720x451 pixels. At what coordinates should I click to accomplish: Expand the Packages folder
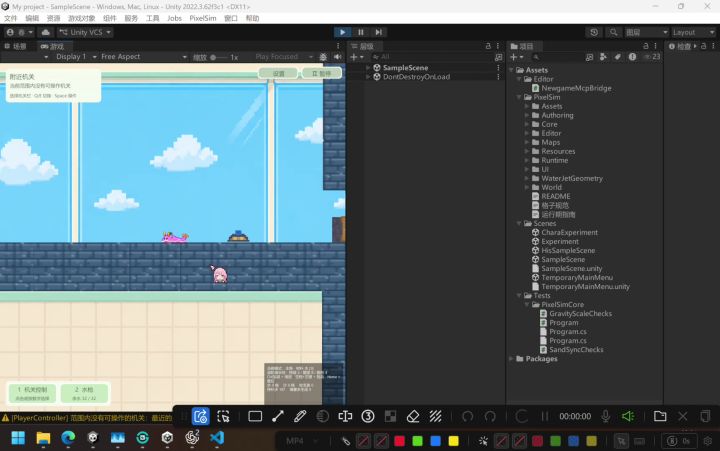511,359
